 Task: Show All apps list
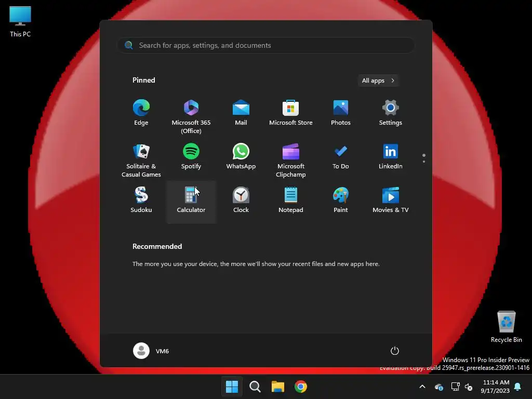point(378,81)
